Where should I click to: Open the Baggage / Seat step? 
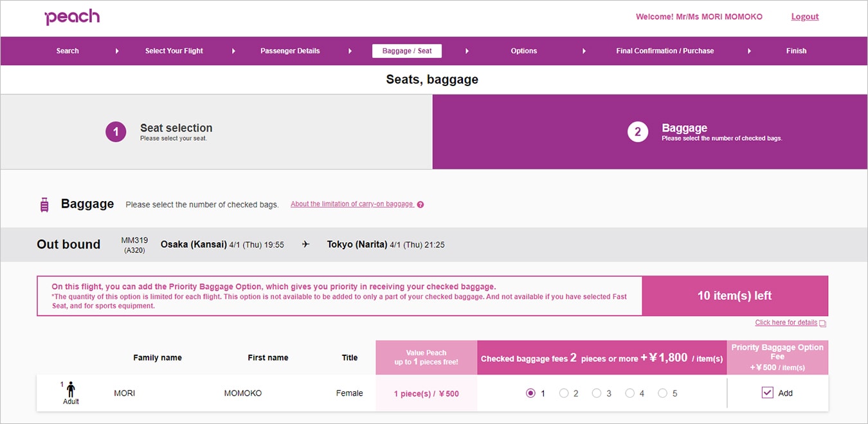click(407, 51)
